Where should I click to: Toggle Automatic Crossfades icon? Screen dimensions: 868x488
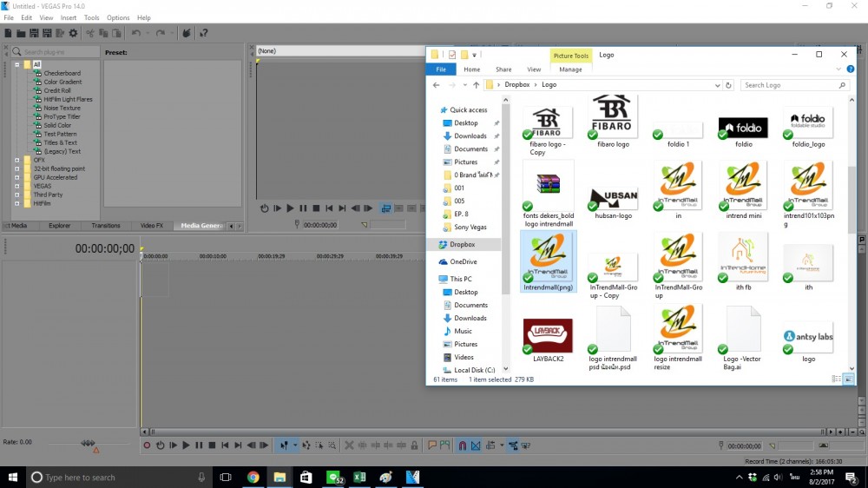pos(476,445)
